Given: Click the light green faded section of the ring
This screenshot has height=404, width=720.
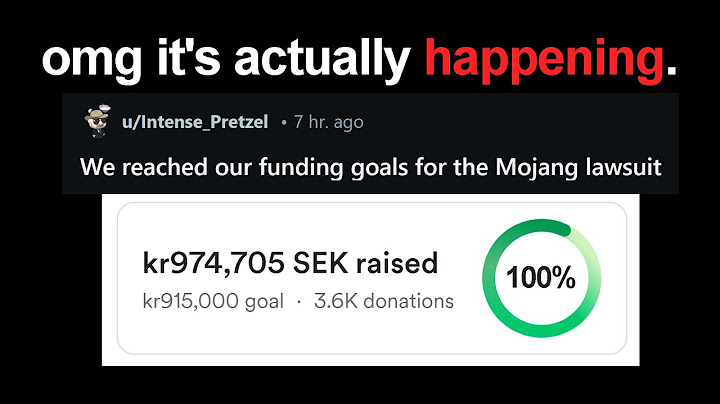Looking at the screenshot, I should 591,271.
